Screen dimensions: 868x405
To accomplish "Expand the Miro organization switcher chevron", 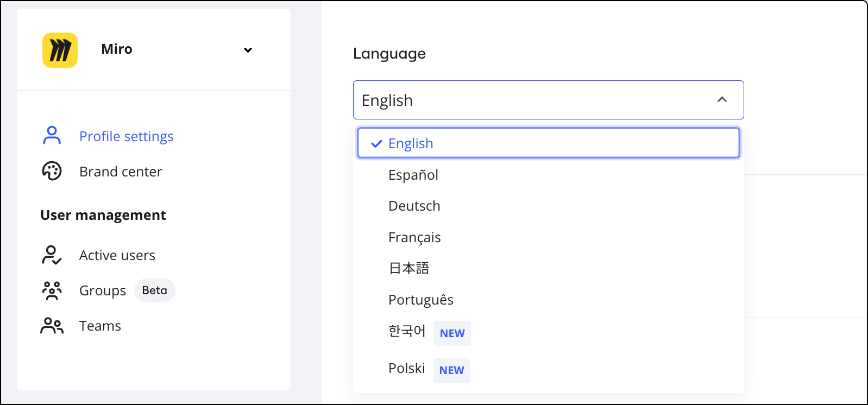I will [x=248, y=50].
